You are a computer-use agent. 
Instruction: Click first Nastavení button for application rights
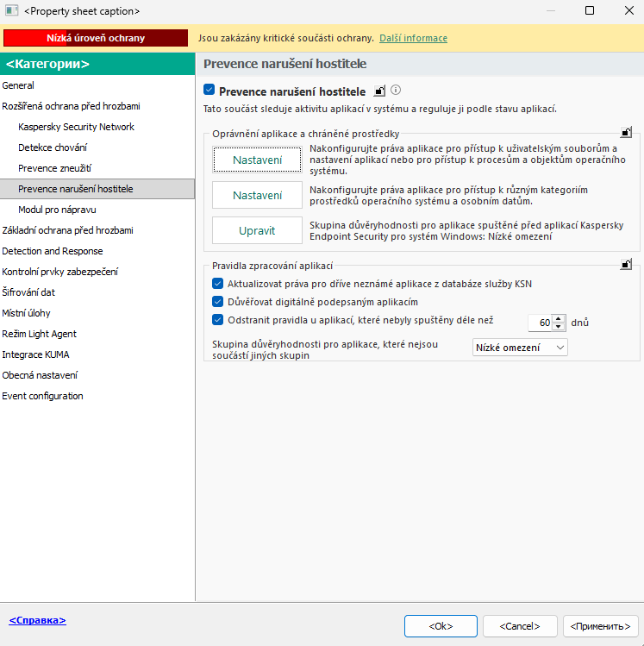point(257,160)
